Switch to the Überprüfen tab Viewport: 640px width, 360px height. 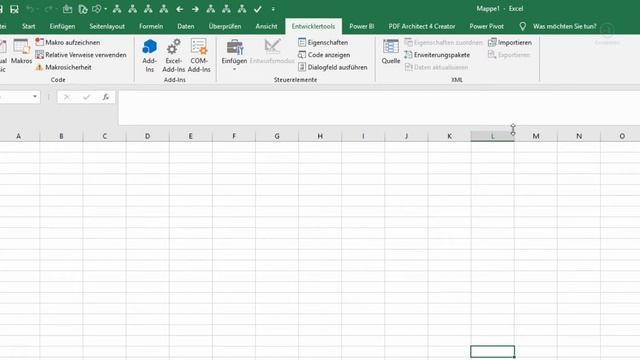[225, 26]
